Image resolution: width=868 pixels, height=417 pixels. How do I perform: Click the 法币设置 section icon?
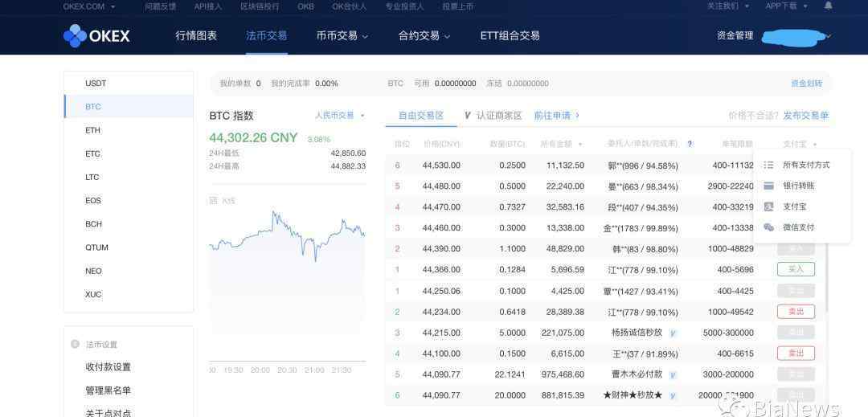(x=76, y=344)
